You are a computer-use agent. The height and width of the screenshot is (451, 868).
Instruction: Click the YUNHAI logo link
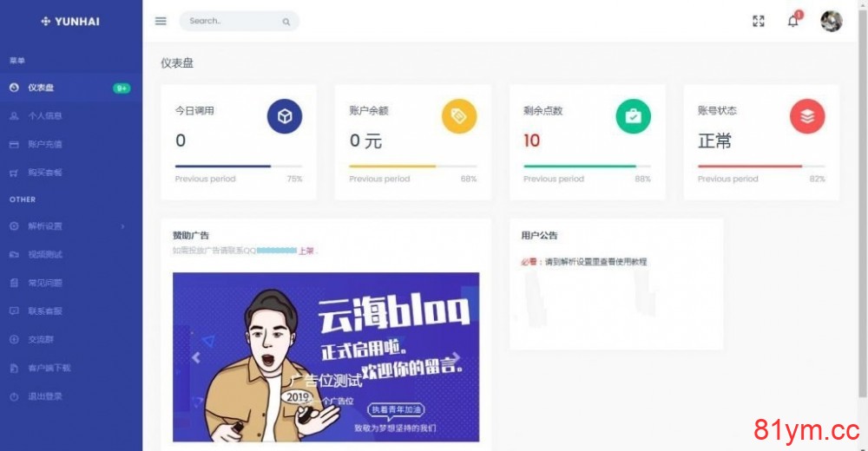(x=70, y=22)
